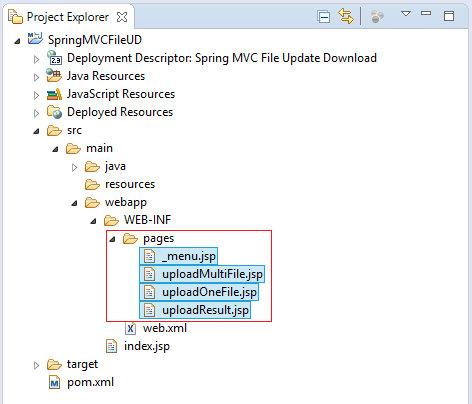Click the Deployed Resources folder icon

pyautogui.click(x=54, y=112)
